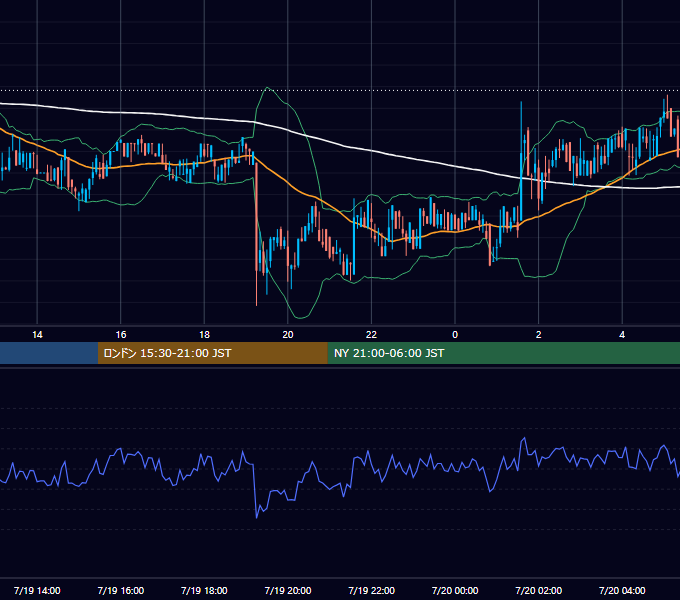Click the 7/19 14:00 time label

point(37,590)
